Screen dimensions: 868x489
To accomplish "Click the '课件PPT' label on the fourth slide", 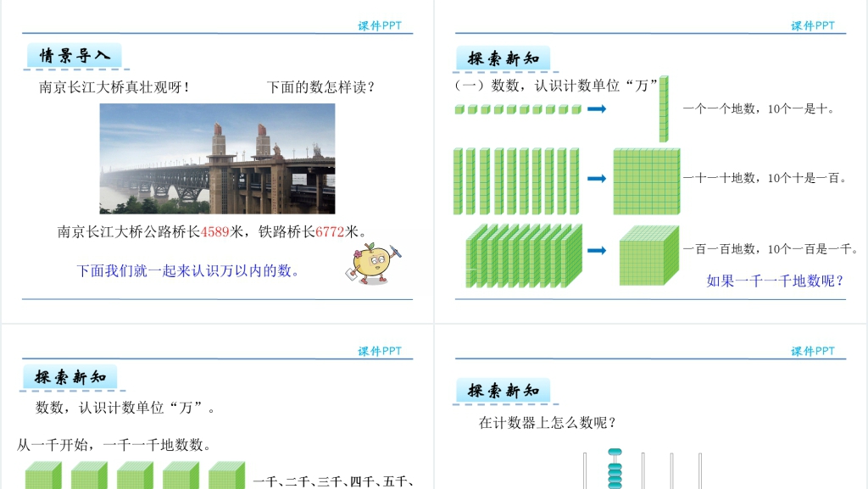I will (813, 351).
